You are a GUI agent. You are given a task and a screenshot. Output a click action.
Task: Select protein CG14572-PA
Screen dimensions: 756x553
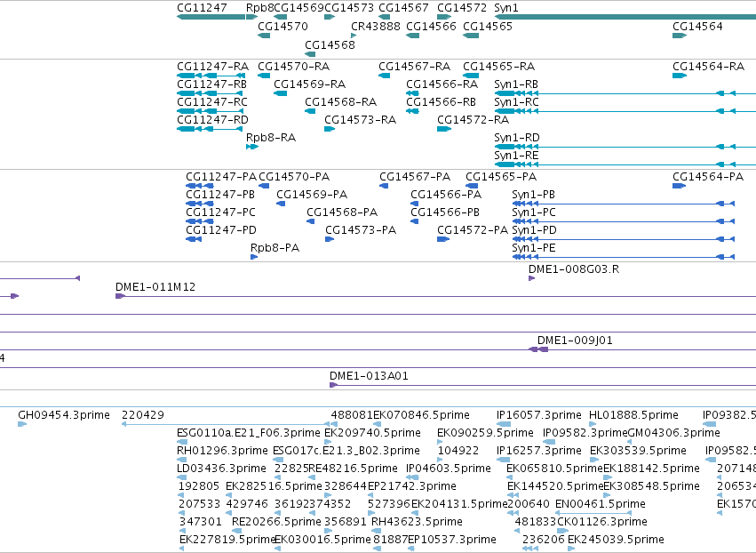point(473,230)
